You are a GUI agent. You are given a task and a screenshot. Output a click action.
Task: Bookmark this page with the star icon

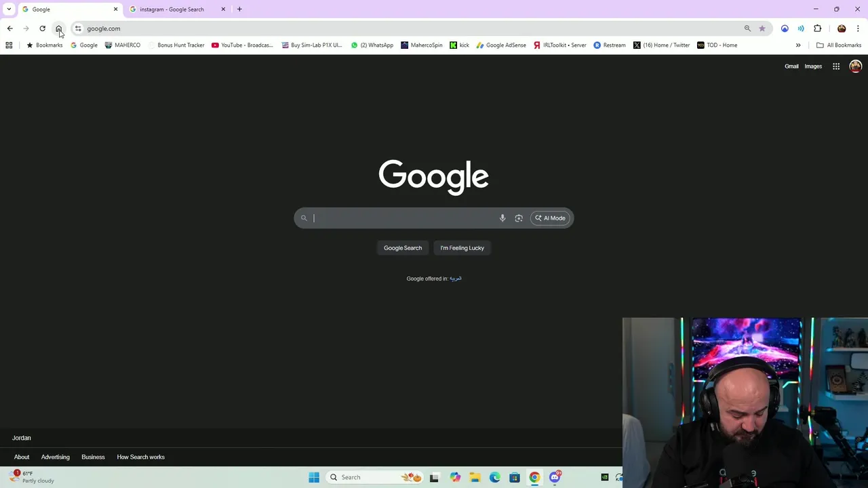pos(762,28)
